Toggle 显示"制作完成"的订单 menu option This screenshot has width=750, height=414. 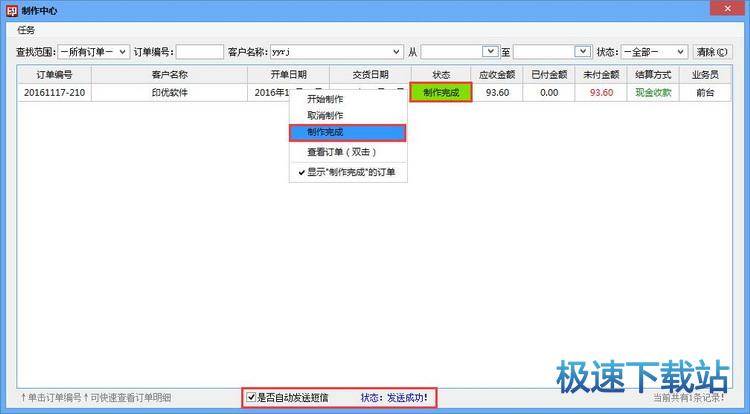tap(348, 172)
